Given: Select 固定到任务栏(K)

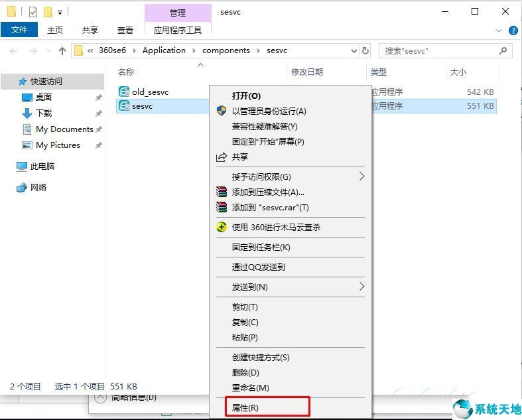Looking at the screenshot, I should pos(291,247).
